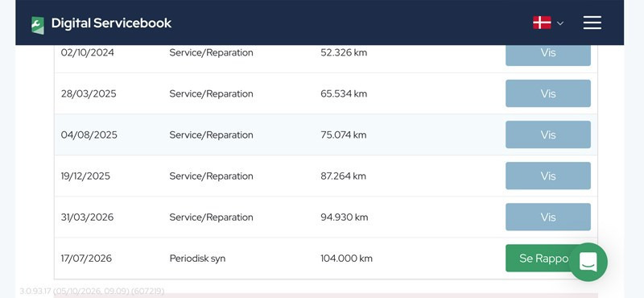Click Vis for the 04/08/2025 service entry
Screen dimensions: 644x298
point(548,135)
